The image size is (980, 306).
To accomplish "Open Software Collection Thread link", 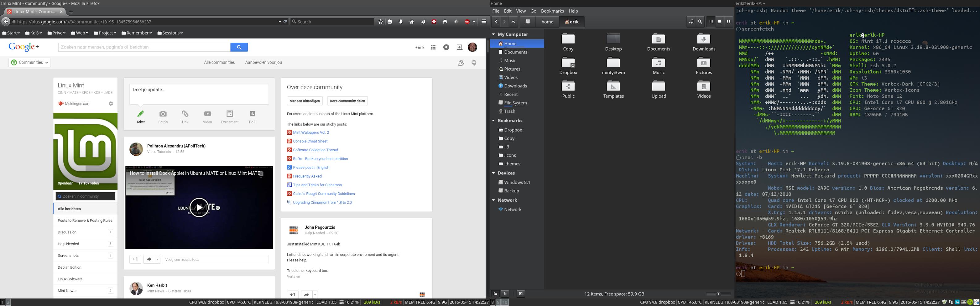I will pyautogui.click(x=315, y=150).
